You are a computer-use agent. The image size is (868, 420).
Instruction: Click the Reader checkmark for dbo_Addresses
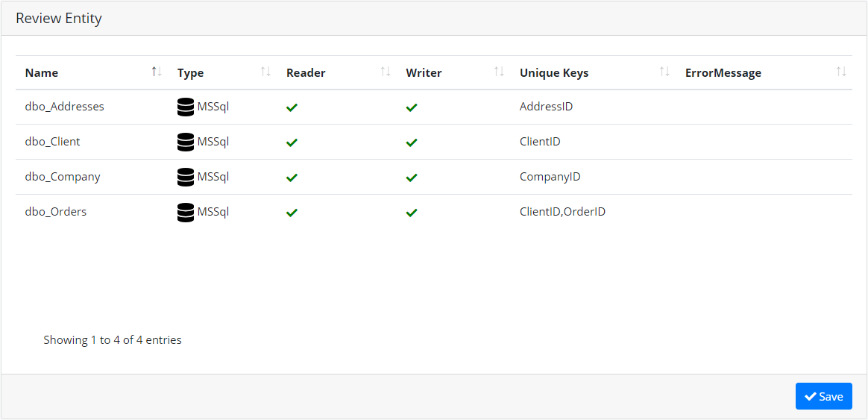[x=292, y=107]
